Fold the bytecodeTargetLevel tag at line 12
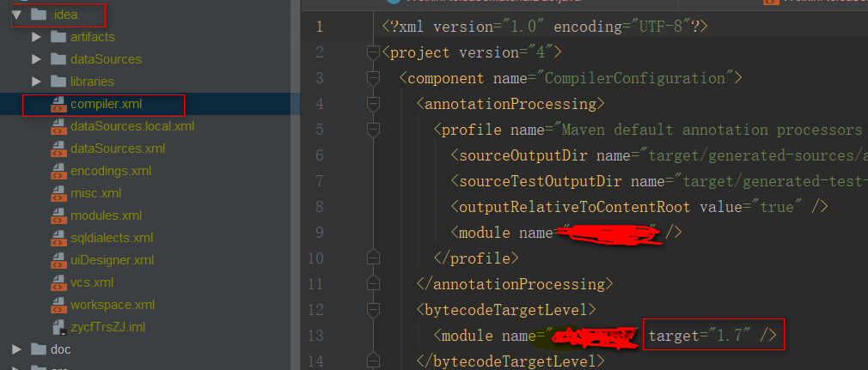This screenshot has height=370, width=868. [373, 309]
